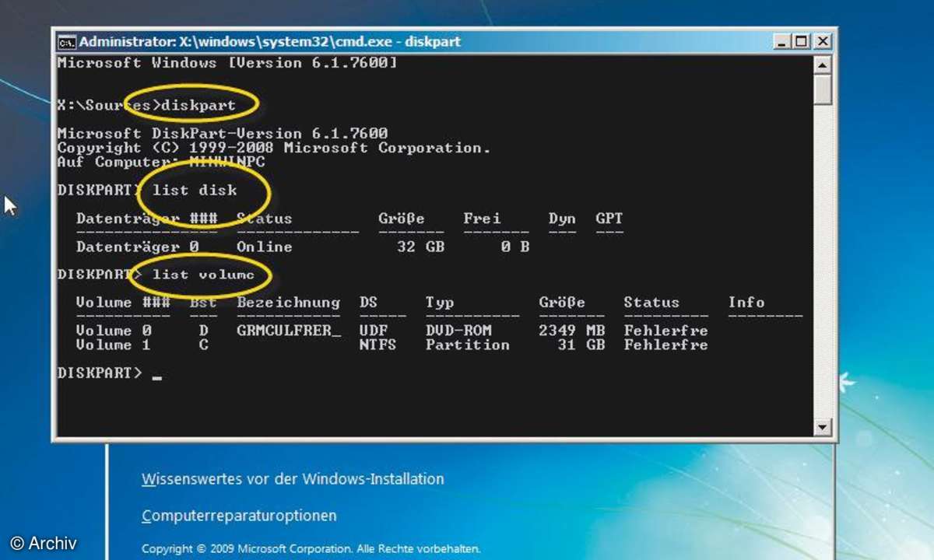Click the line 'Microsoft Windows [Version 6.1.7600]'

coord(227,63)
